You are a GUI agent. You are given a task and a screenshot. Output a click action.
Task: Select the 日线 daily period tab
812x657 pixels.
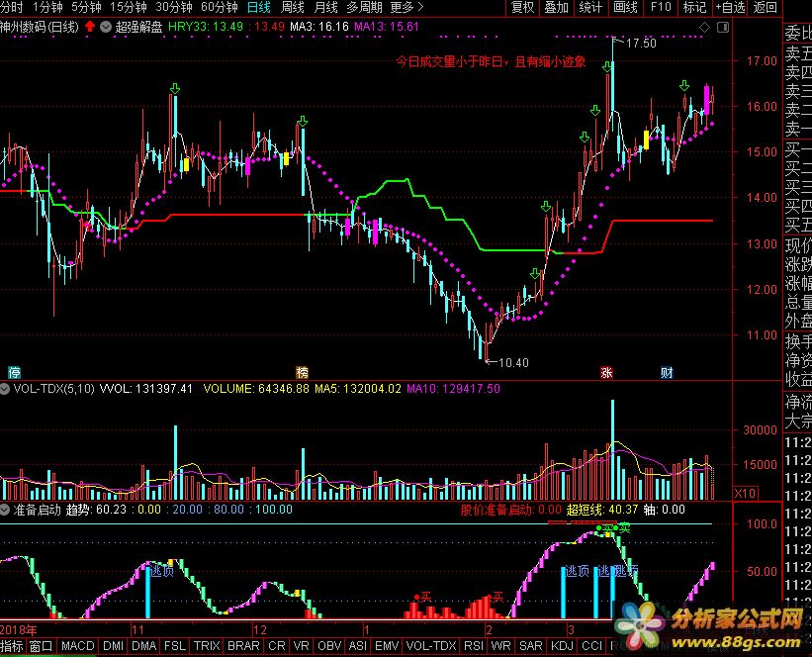point(258,7)
